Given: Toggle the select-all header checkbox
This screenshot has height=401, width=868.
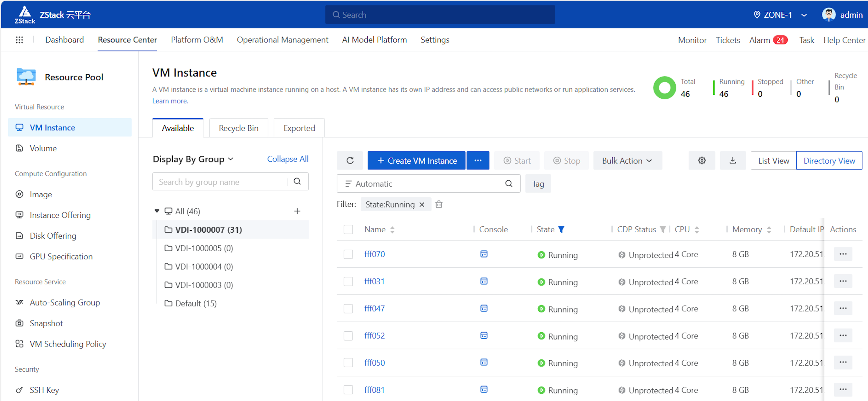Looking at the screenshot, I should [348, 229].
